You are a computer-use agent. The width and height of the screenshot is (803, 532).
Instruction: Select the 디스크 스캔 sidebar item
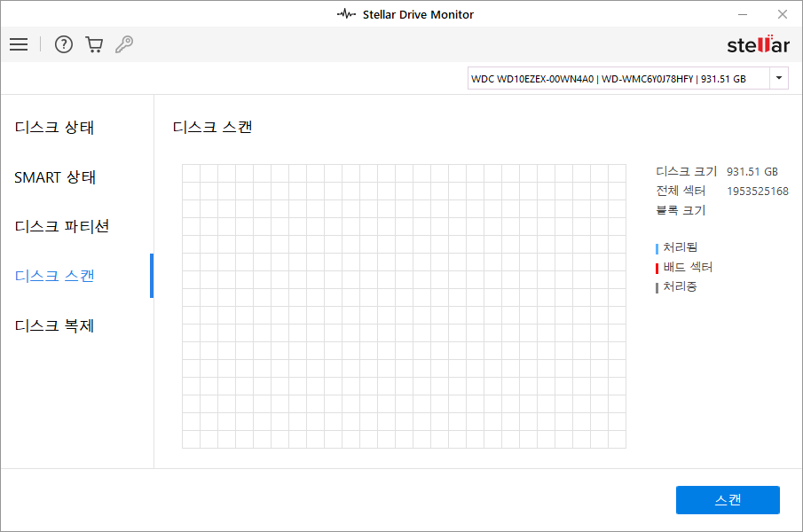54,276
